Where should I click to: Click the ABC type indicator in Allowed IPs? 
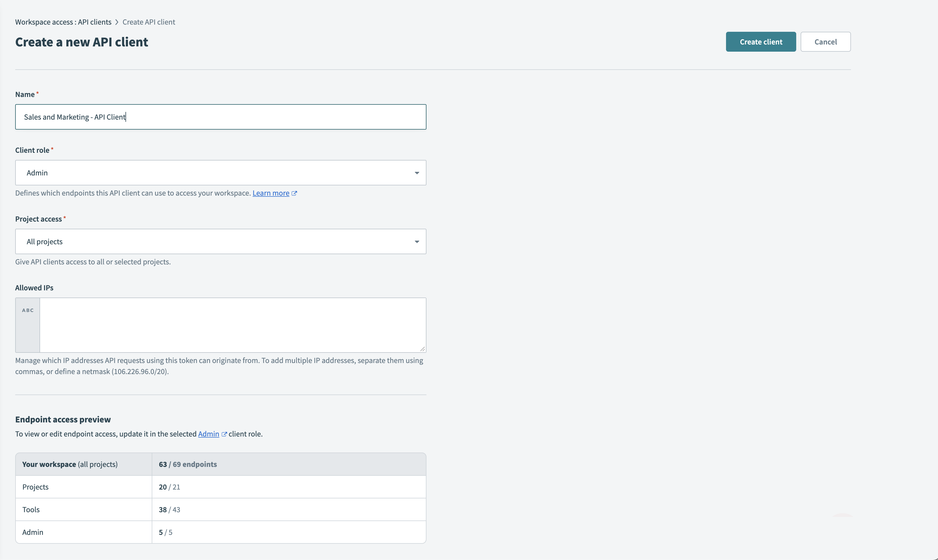pos(28,310)
